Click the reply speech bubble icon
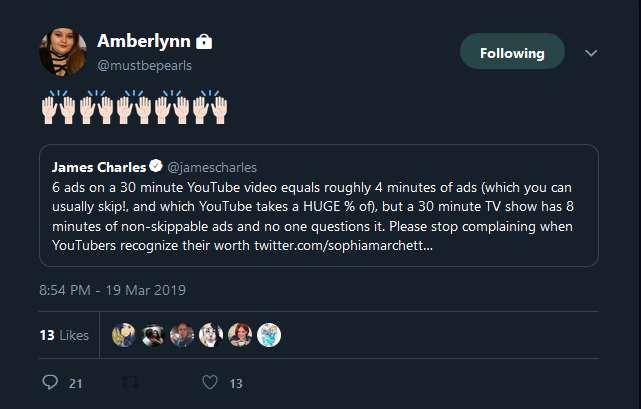This screenshot has width=641, height=409. point(50,382)
